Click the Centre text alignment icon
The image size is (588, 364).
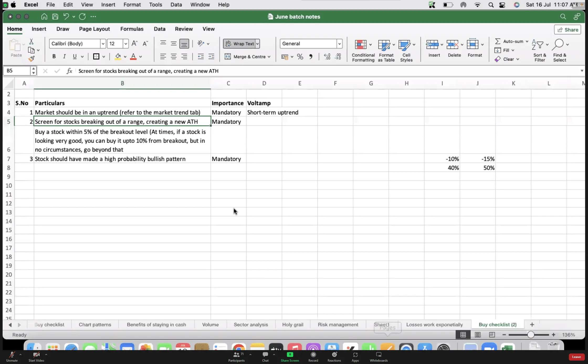(x=174, y=57)
